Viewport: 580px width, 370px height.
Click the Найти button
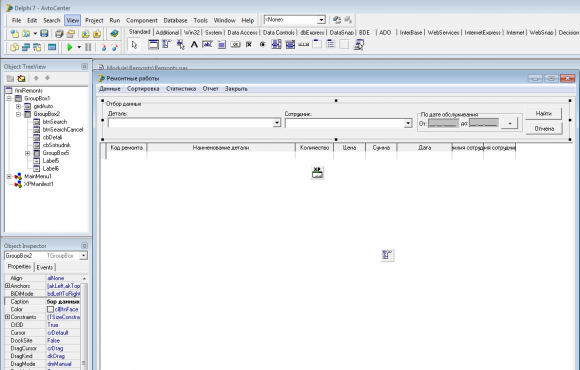pyautogui.click(x=543, y=114)
